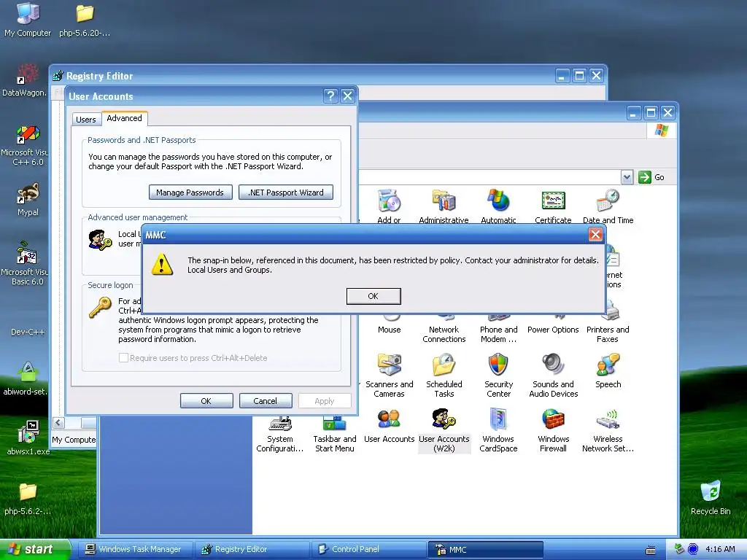Open the Certificate icon in Control Panel
Viewport: 747px width, 560px height.
pyautogui.click(x=553, y=201)
